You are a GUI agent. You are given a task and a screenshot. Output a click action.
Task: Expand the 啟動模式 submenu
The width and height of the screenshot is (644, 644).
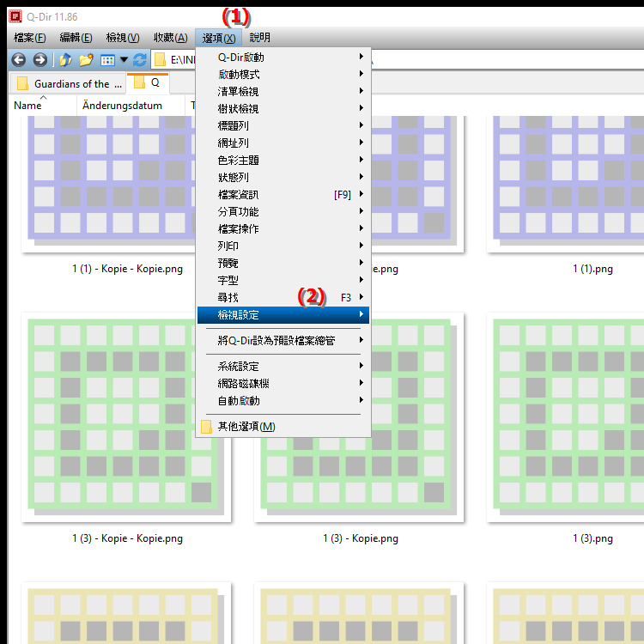[x=283, y=75]
